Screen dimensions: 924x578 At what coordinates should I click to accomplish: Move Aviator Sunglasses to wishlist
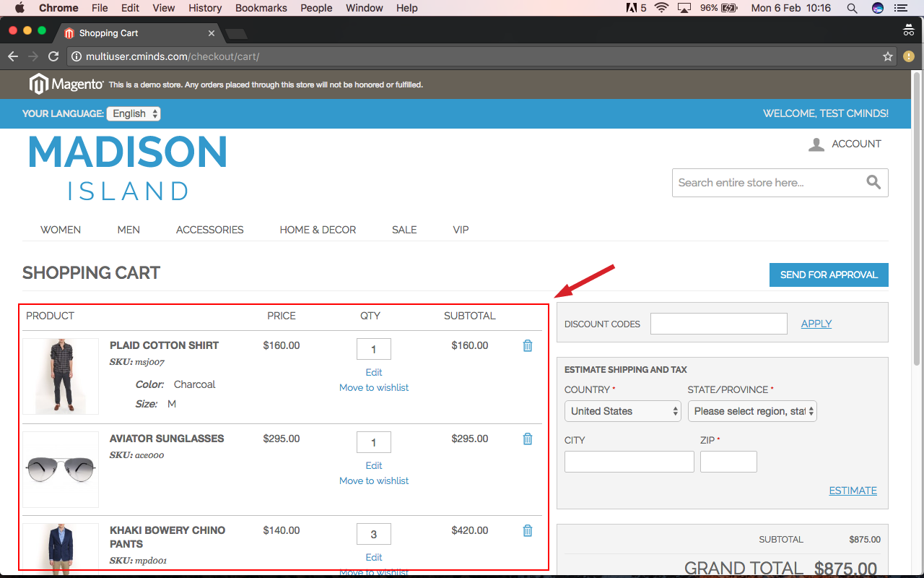pos(374,480)
